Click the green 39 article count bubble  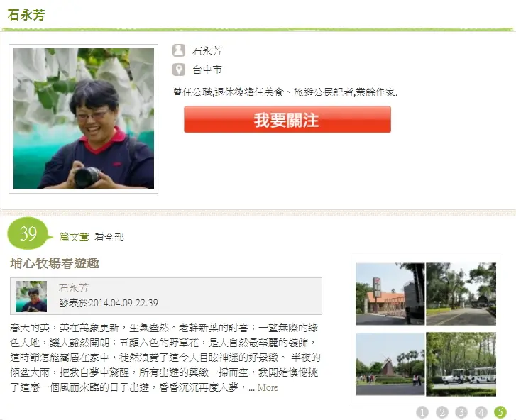pos(29,233)
